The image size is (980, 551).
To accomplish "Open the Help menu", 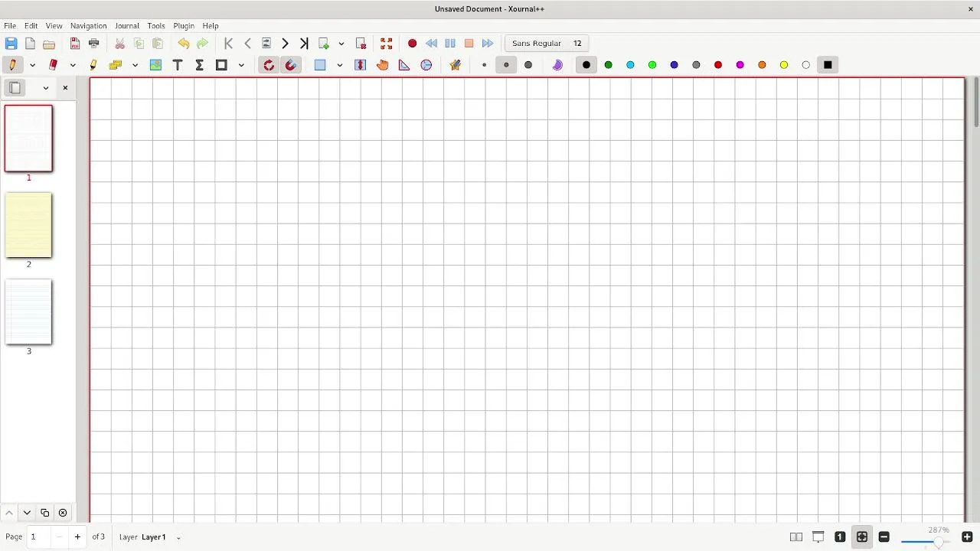I will tap(211, 25).
